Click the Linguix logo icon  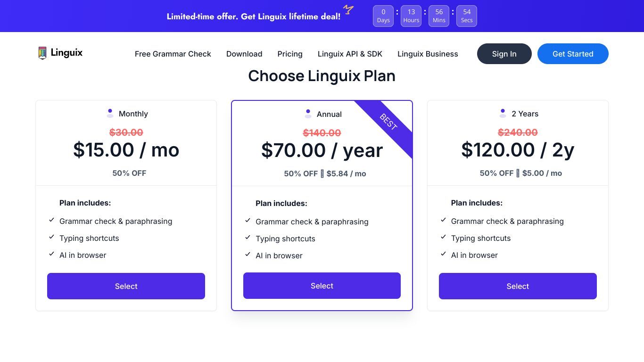tap(42, 53)
